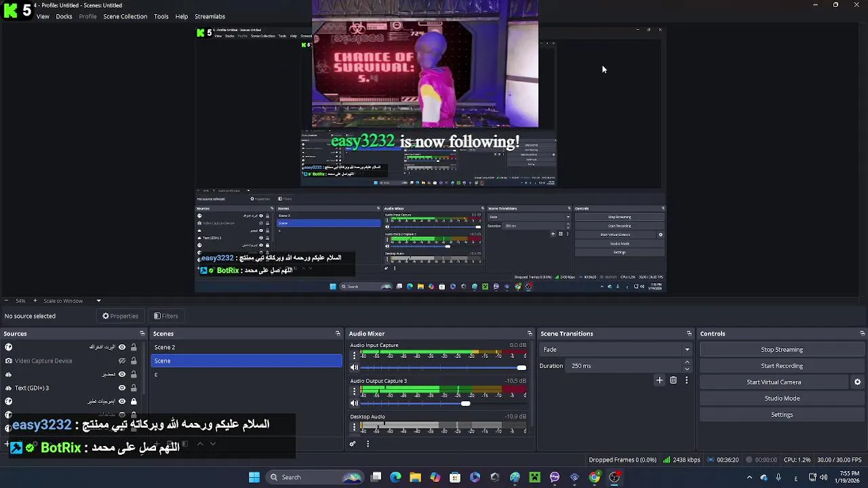This screenshot has height=488, width=868.
Task: Click the taskbar Search box
Action: 315,477
